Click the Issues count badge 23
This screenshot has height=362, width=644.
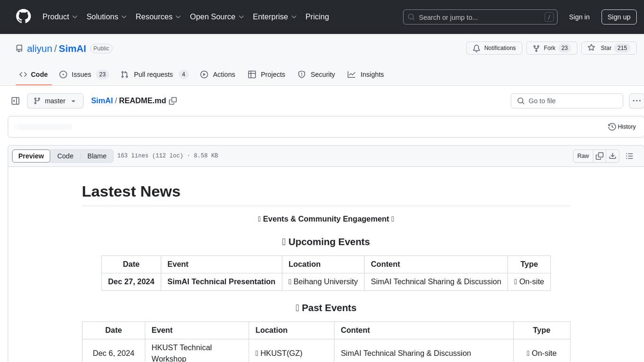point(102,74)
